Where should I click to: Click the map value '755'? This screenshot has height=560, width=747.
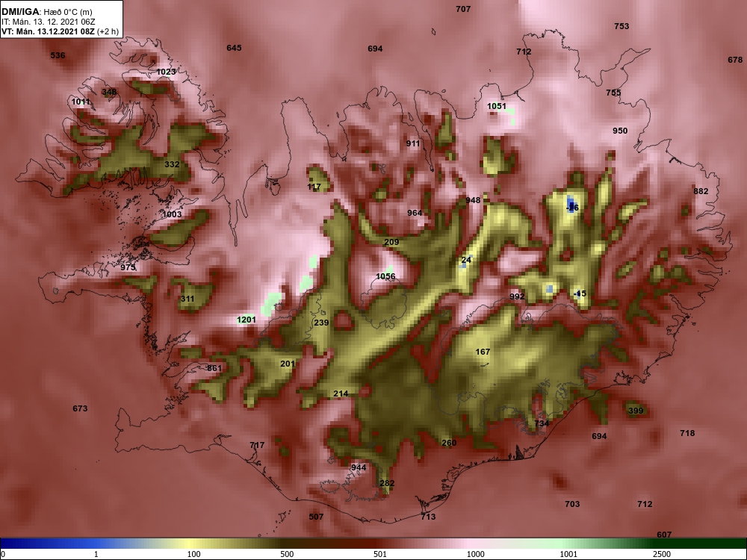pos(613,93)
